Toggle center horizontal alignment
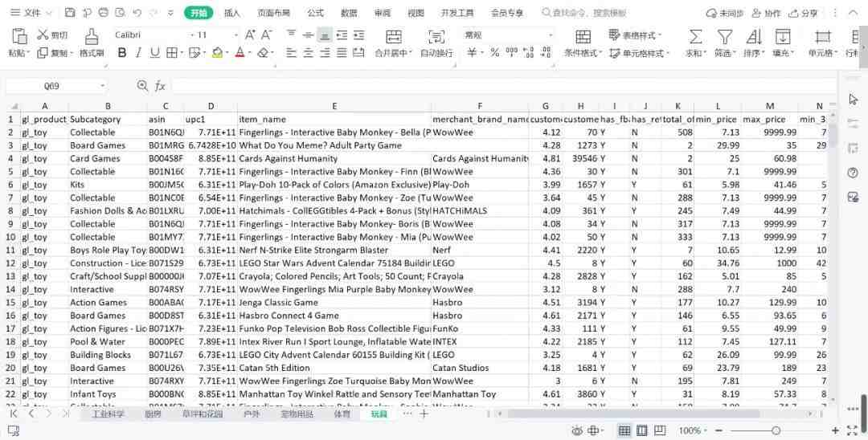This screenshot has width=868, height=440. coord(308,52)
